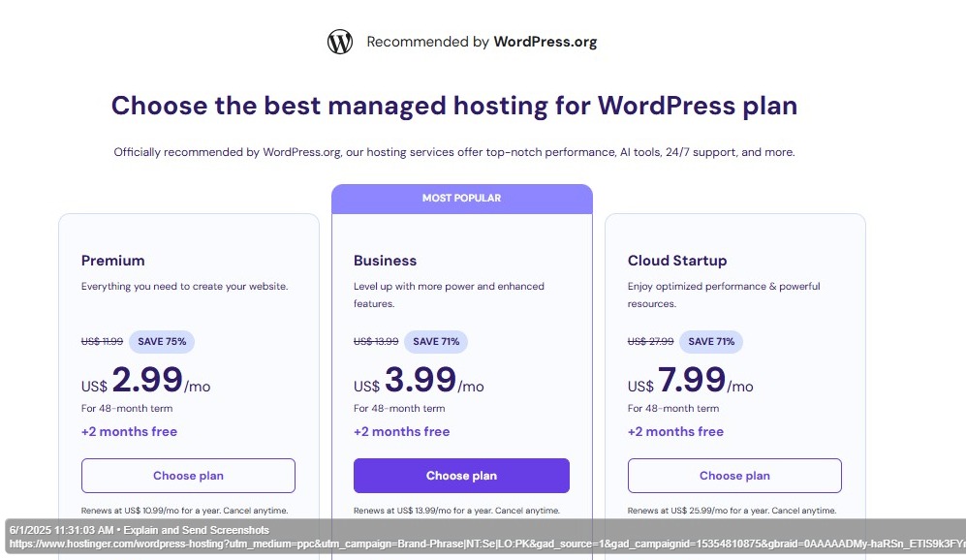Click 'For 48-month term' under Cloud Startup
The image size is (966, 560).
point(673,409)
